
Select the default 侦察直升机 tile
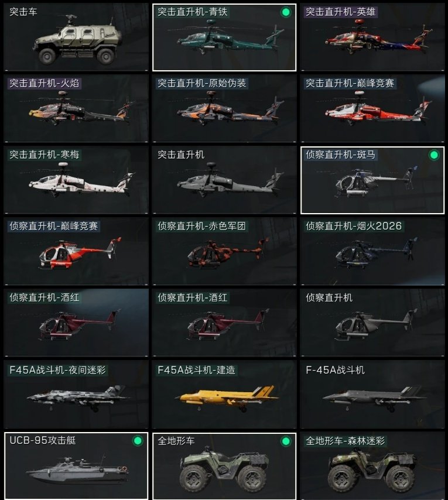[372, 323]
